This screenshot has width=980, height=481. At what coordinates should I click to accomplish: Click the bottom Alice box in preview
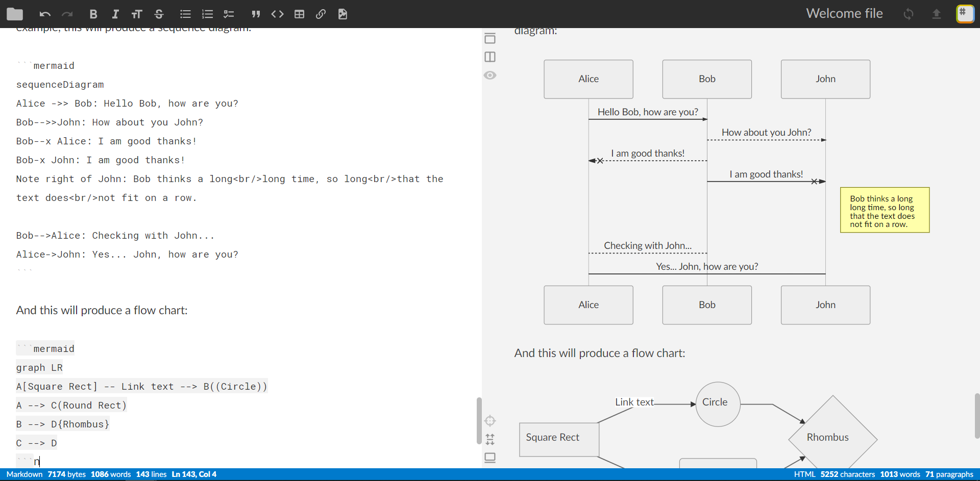(x=589, y=305)
